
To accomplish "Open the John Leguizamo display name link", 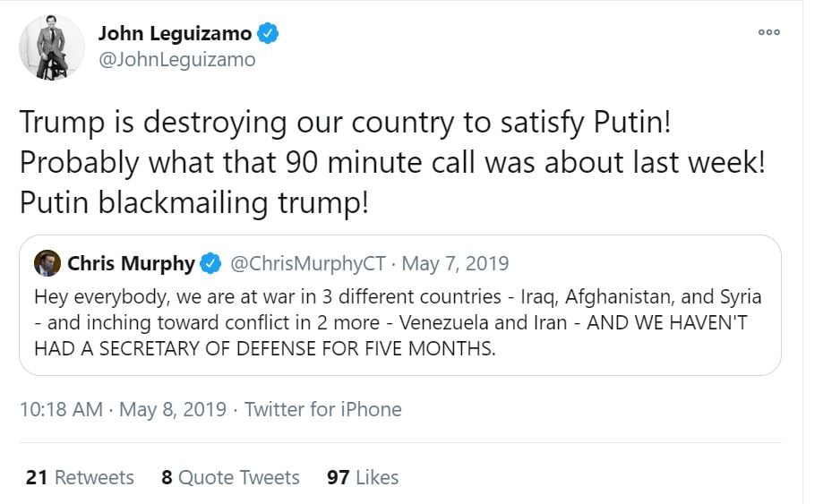I will pyautogui.click(x=176, y=34).
